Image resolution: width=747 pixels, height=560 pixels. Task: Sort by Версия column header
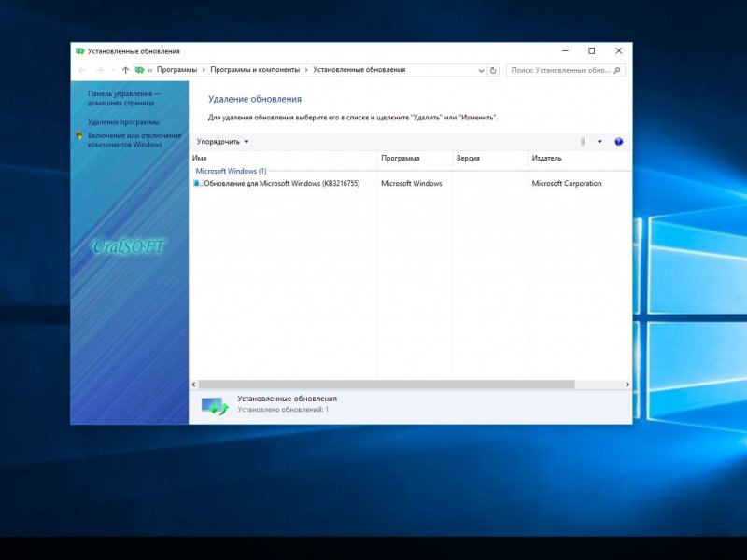point(489,158)
